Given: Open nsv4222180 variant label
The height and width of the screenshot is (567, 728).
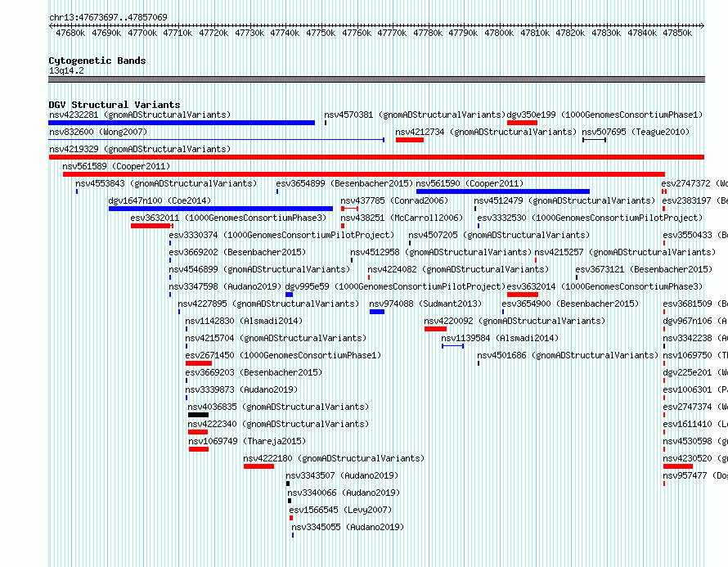Looking at the screenshot, I should [334, 458].
